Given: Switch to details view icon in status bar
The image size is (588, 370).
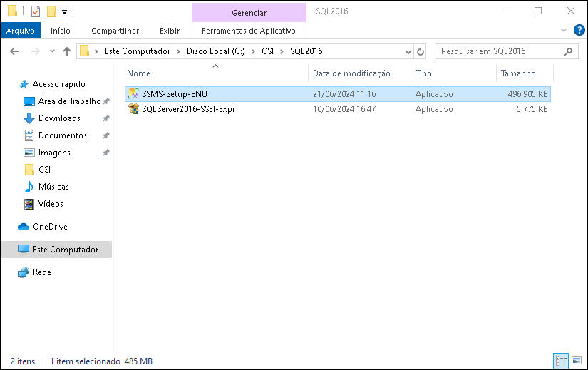Looking at the screenshot, I should pyautogui.click(x=561, y=361).
